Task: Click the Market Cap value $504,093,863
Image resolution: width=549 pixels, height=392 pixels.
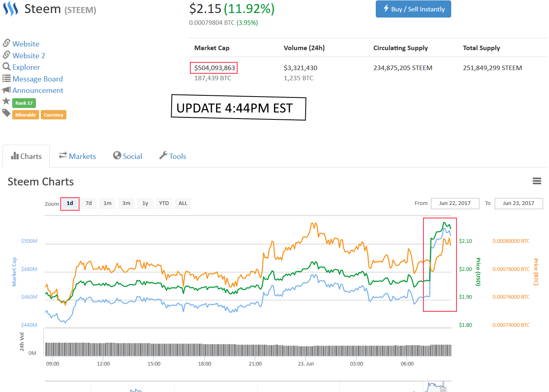Action: click(214, 68)
